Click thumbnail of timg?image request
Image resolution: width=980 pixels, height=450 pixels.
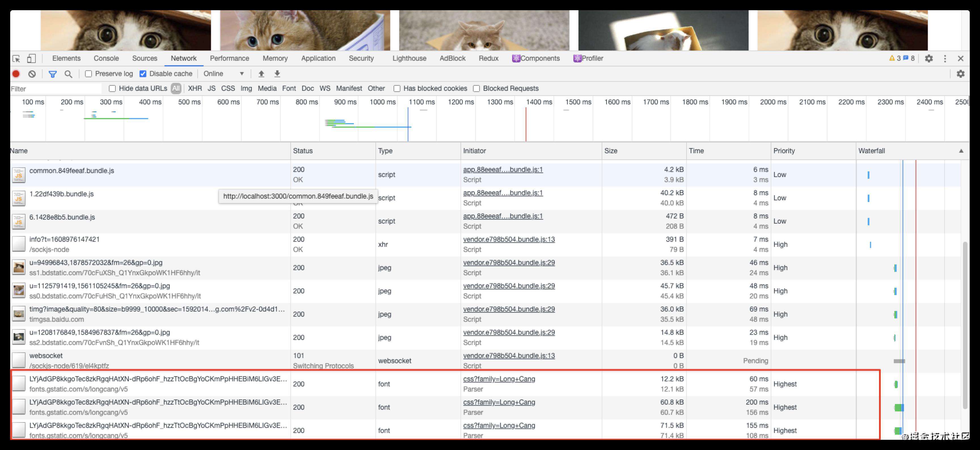tap(18, 314)
